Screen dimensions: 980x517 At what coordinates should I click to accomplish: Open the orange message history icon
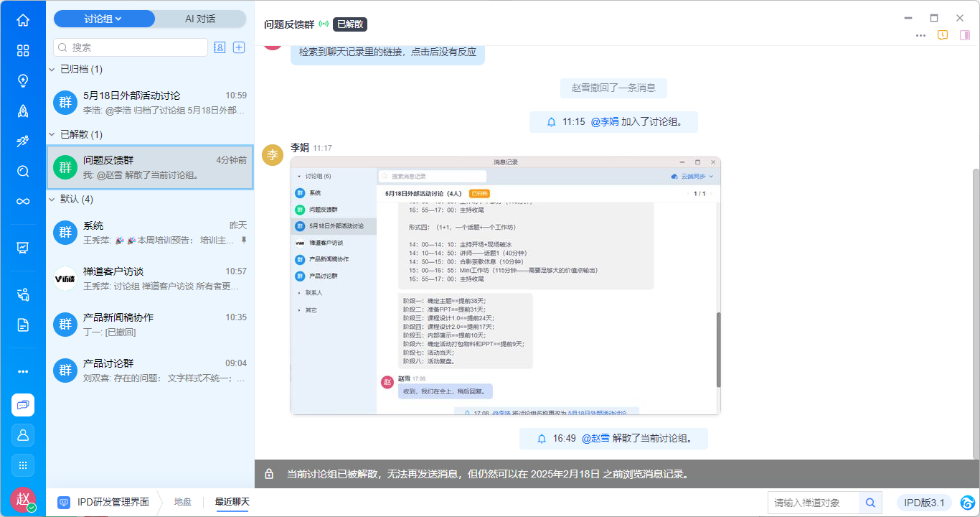tap(943, 36)
